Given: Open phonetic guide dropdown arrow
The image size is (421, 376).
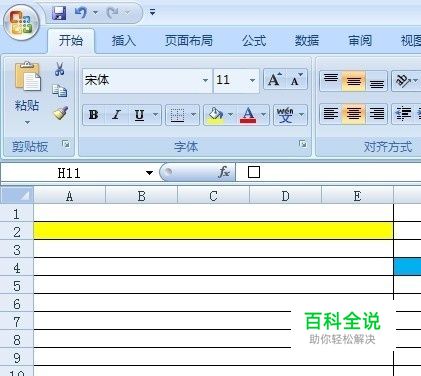Looking at the screenshot, I should [302, 115].
